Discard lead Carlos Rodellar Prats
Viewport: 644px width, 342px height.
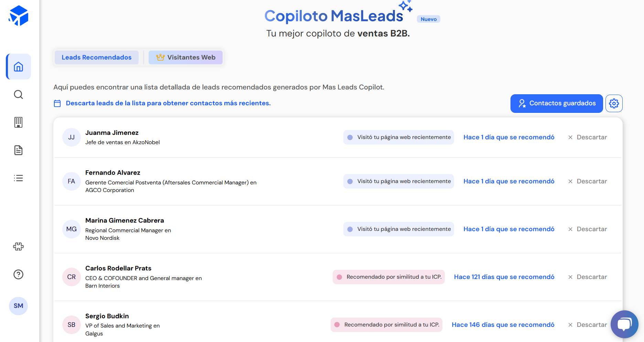point(588,277)
